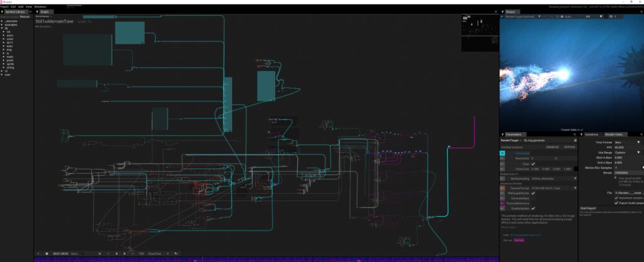Switch to the Variations tab
Screen dimensions: 644x262
[x=591, y=134]
